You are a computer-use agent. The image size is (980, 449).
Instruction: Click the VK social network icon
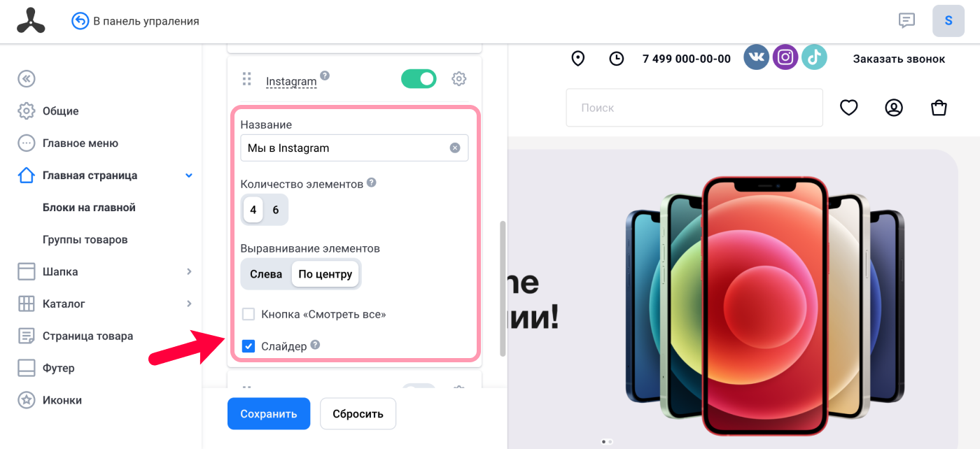pos(756,57)
